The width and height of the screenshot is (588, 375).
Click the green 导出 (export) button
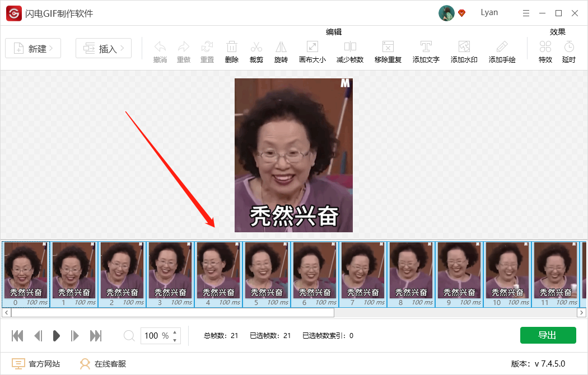click(x=548, y=335)
